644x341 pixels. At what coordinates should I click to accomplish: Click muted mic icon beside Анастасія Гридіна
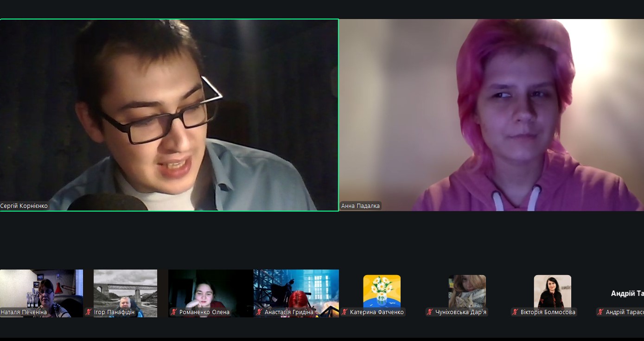click(x=259, y=312)
